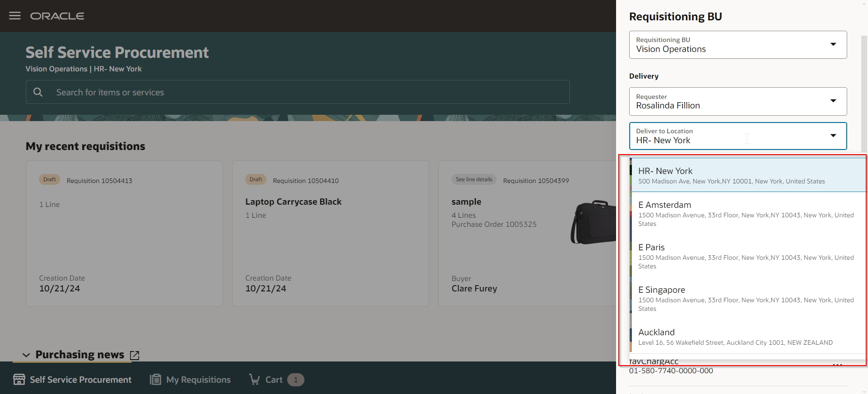868x394 pixels.
Task: Click the Purchasing news heading
Action: [80, 355]
